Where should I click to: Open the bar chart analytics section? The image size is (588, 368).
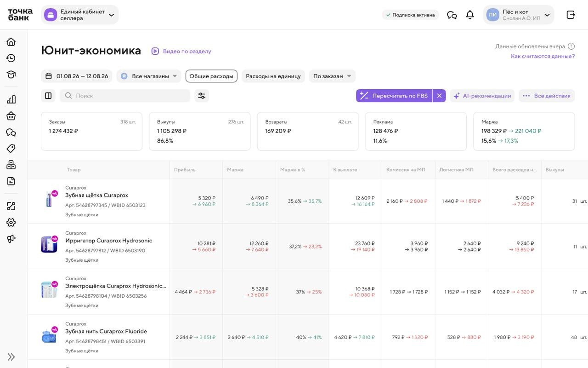click(11, 99)
